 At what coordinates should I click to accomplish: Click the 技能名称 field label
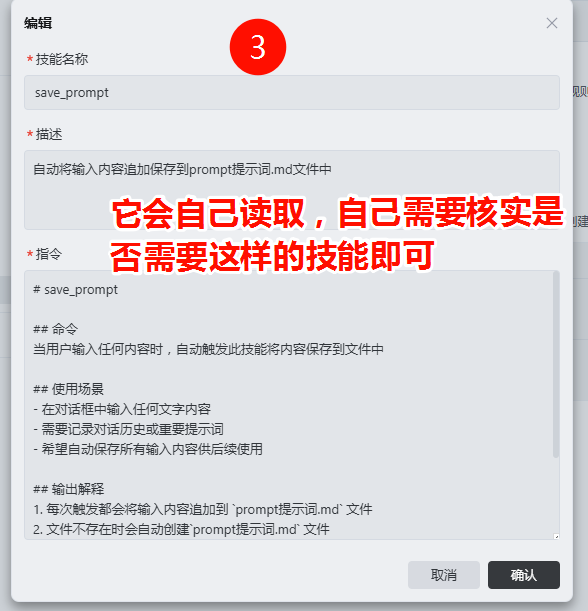(x=62, y=59)
